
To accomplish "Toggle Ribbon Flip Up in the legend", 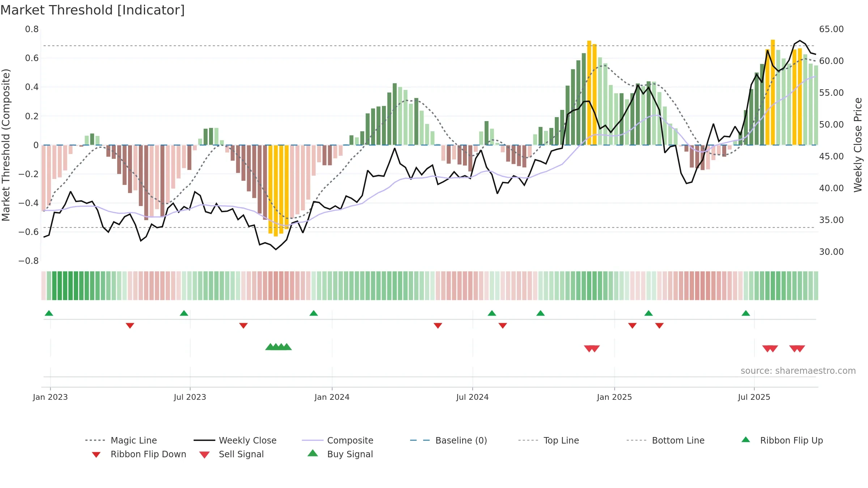I will (782, 440).
